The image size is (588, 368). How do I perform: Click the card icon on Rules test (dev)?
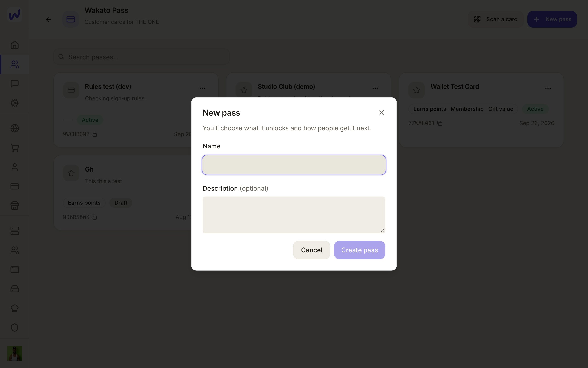click(x=71, y=90)
